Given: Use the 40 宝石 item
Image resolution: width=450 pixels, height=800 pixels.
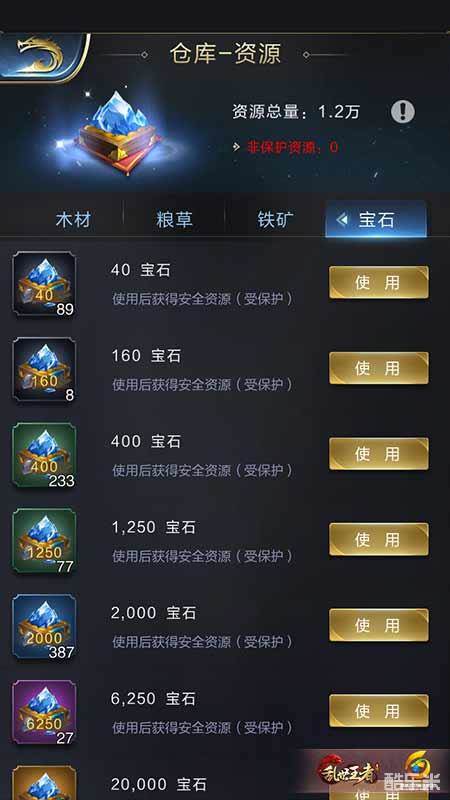Looking at the screenshot, I should (x=379, y=282).
